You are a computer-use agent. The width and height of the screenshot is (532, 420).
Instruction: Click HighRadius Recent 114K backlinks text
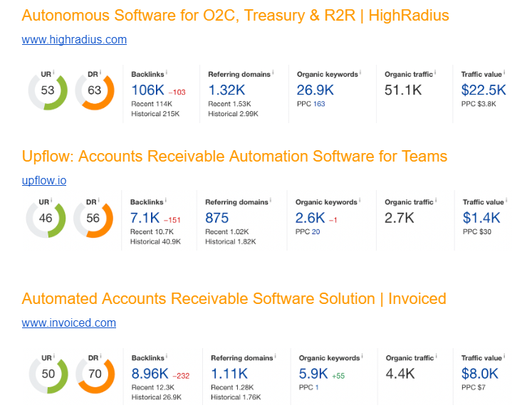click(152, 104)
